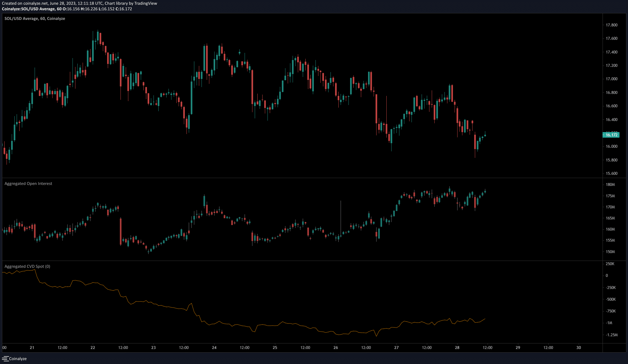Click date label 24 on time axis
The width and height of the screenshot is (628, 364).
tap(214, 348)
